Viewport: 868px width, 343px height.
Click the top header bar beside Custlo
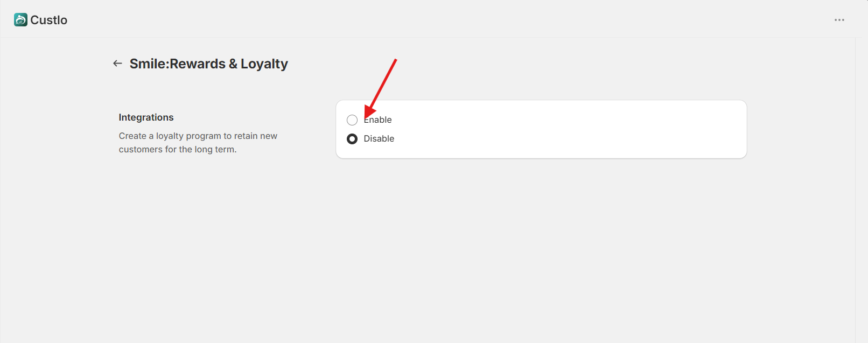tap(431, 19)
